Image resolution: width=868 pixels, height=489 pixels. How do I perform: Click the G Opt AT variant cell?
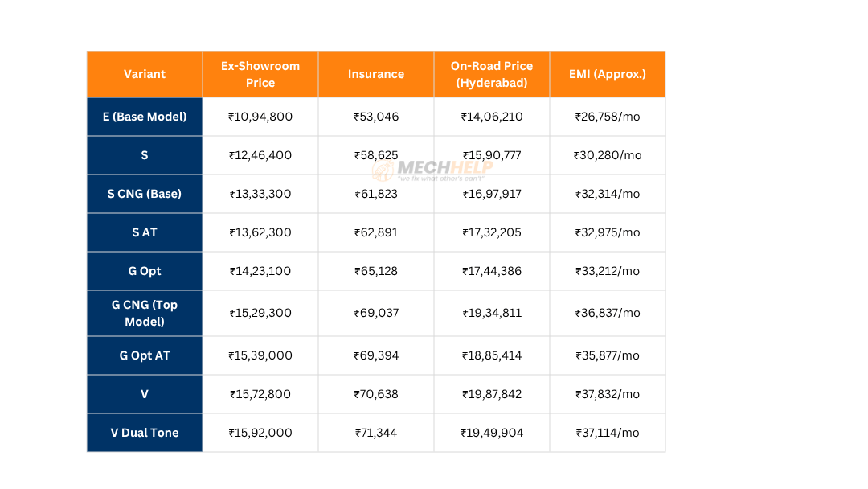point(145,355)
